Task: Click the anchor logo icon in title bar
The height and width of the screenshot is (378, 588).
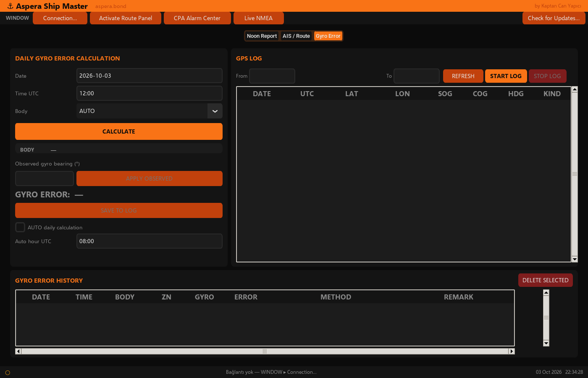Action: (x=10, y=6)
